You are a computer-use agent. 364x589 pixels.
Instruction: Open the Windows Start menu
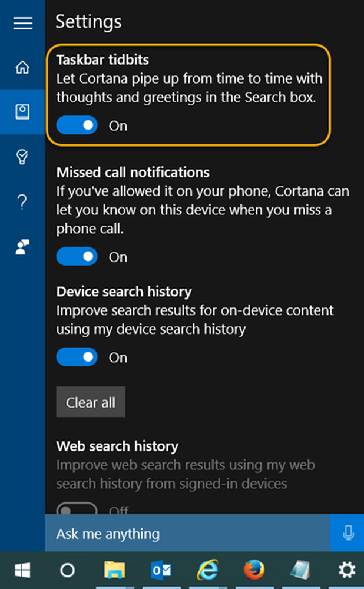22,570
